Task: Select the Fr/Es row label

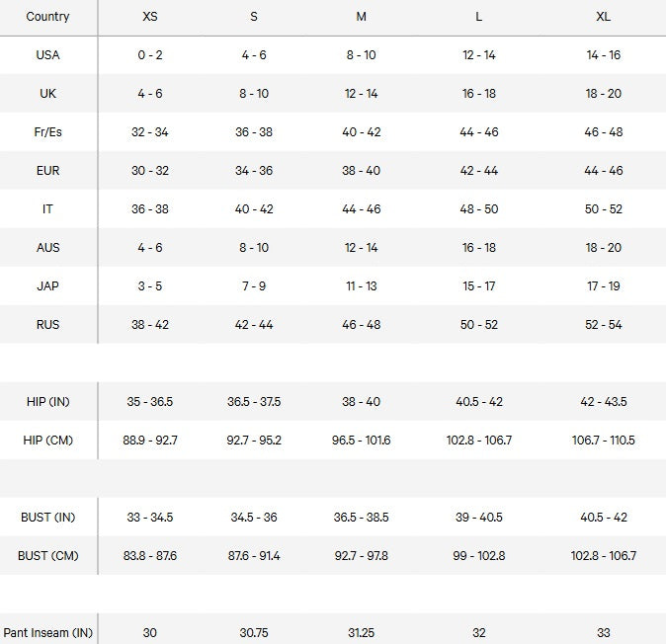Action: (47, 132)
